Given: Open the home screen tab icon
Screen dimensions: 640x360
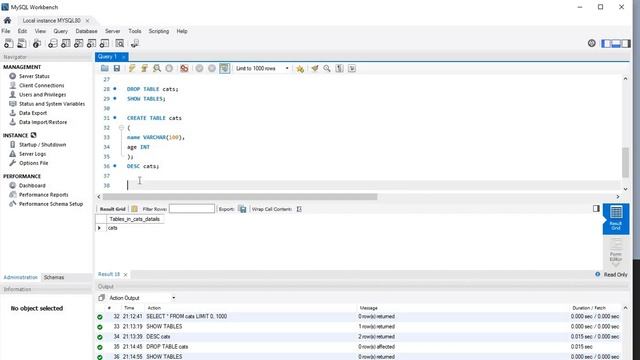Looking at the screenshot, I should click(x=7, y=20).
